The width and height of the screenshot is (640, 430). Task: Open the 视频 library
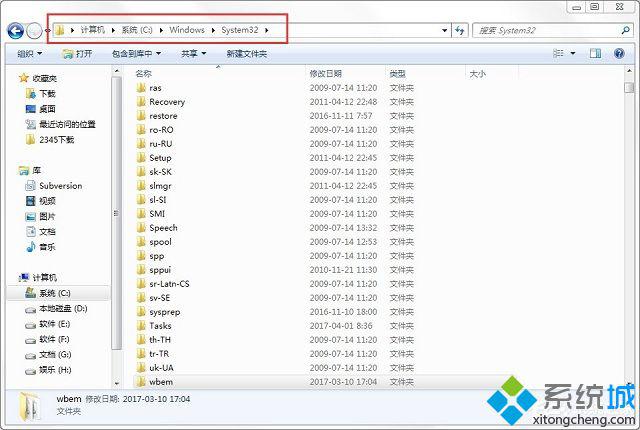tap(41, 201)
